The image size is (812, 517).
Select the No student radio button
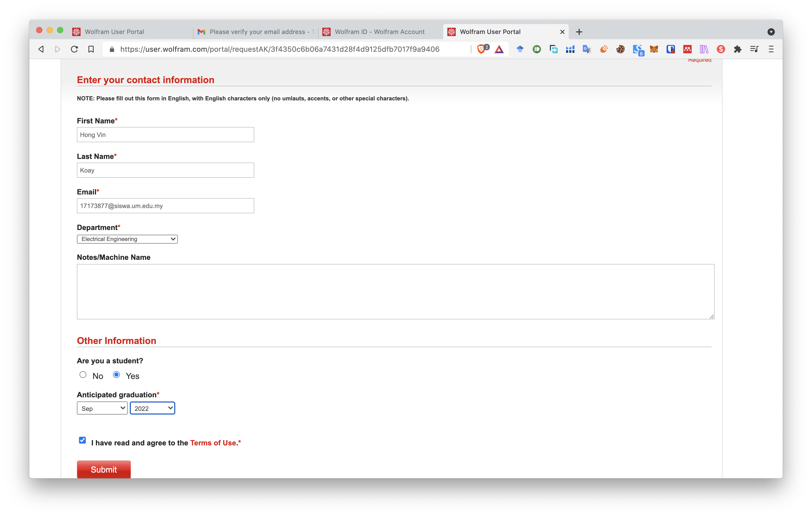pyautogui.click(x=83, y=375)
